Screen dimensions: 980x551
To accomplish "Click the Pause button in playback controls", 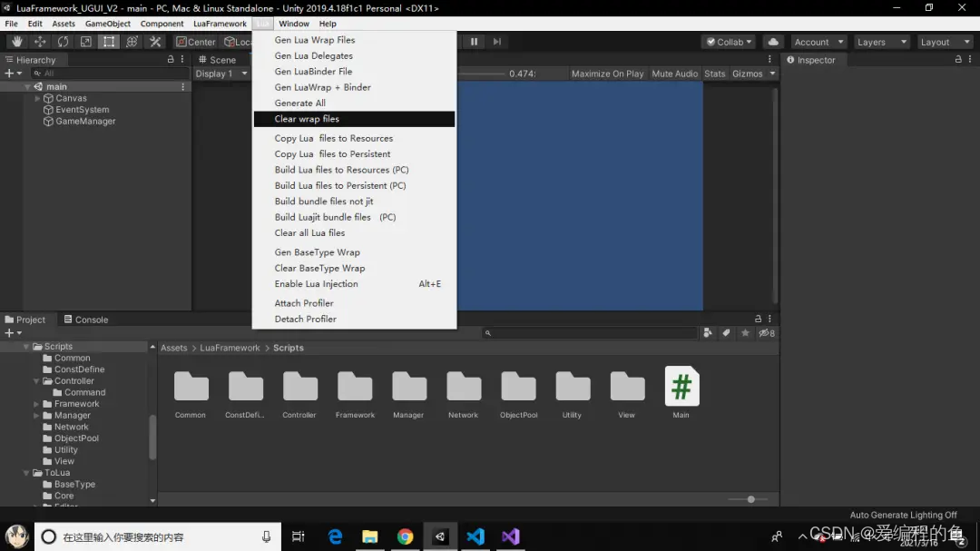I will pos(475,41).
